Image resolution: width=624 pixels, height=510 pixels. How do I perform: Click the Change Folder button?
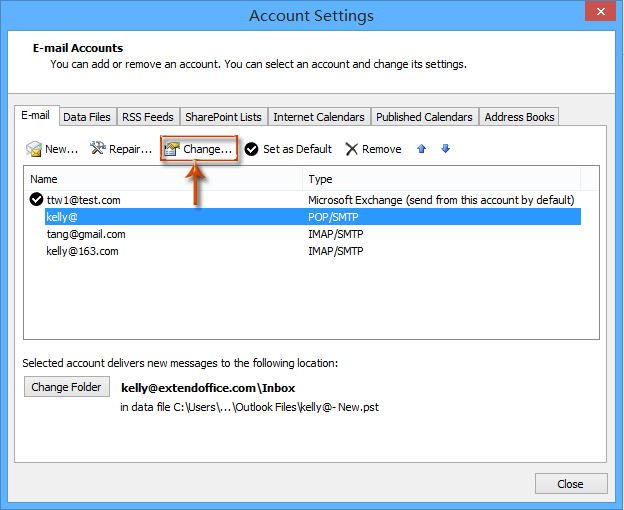click(x=66, y=387)
